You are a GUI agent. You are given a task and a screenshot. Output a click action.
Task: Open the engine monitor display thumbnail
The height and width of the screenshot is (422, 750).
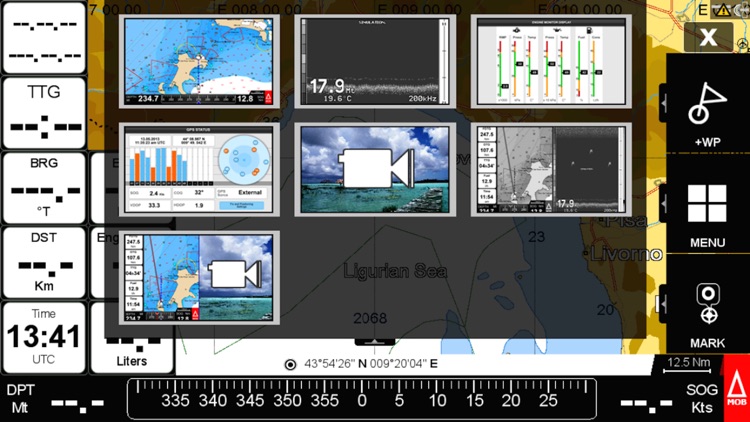point(551,61)
